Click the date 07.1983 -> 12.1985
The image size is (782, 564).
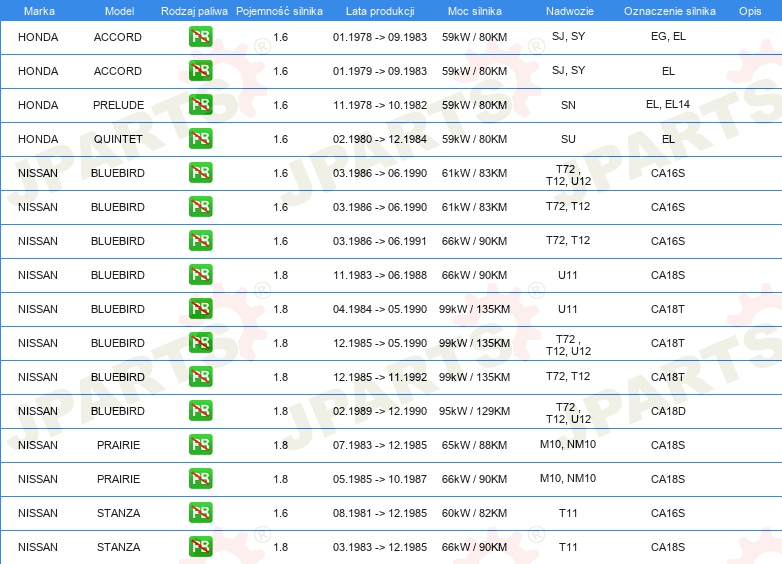tap(380, 445)
